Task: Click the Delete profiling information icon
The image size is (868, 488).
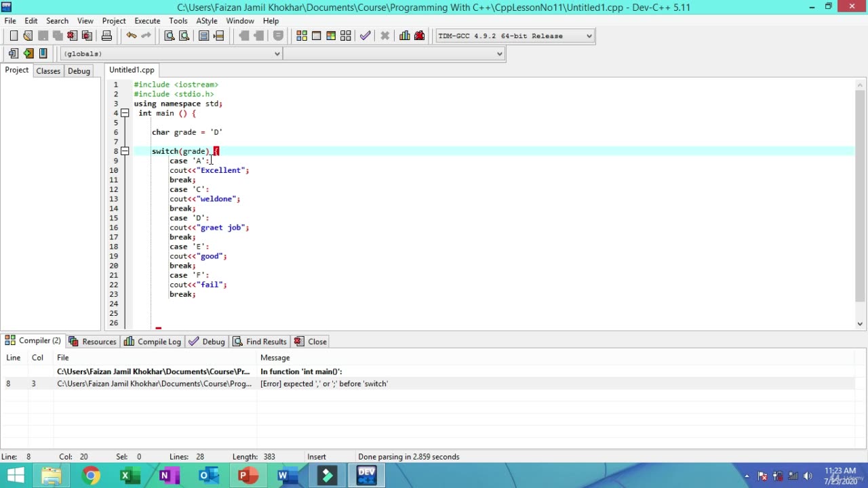Action: pyautogui.click(x=420, y=36)
